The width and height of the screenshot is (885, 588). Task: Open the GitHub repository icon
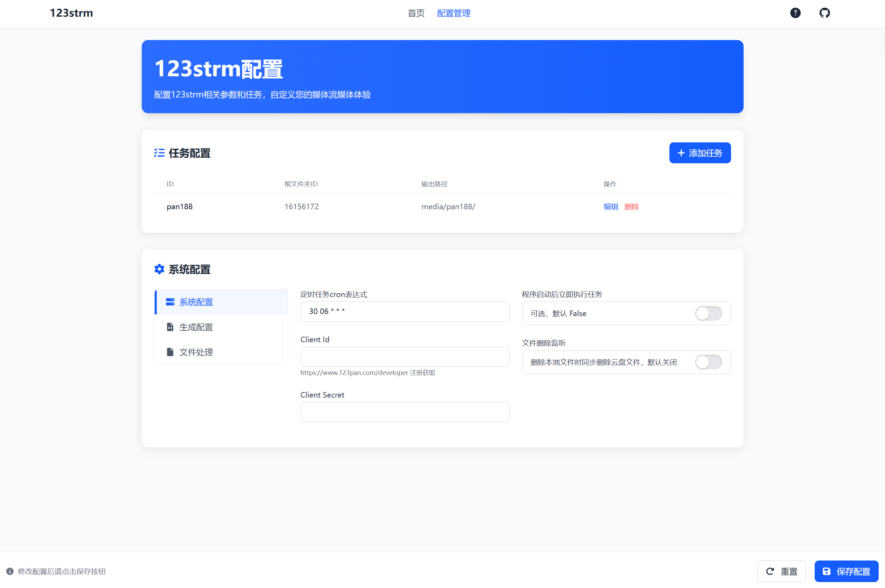click(x=824, y=13)
